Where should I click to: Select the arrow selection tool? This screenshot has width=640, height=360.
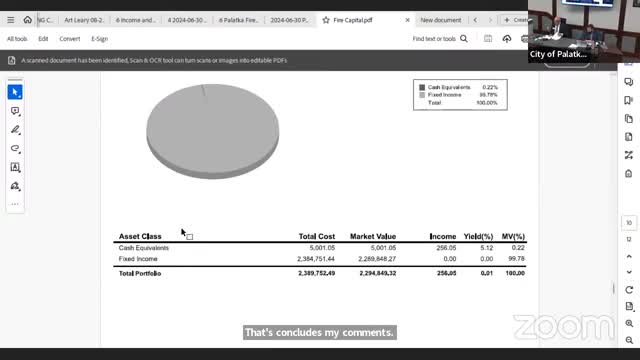(15, 92)
